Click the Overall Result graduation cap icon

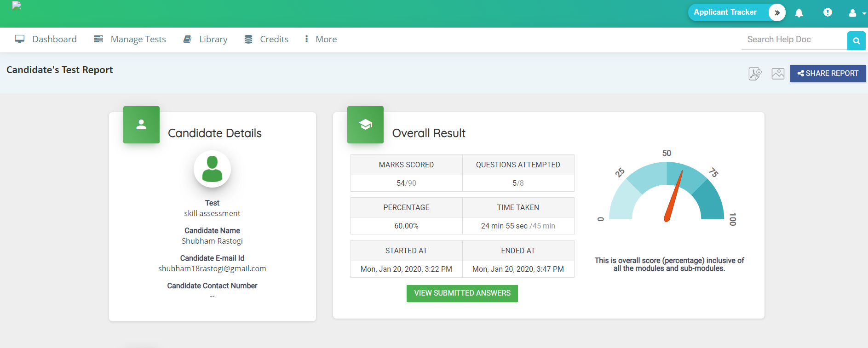(365, 125)
